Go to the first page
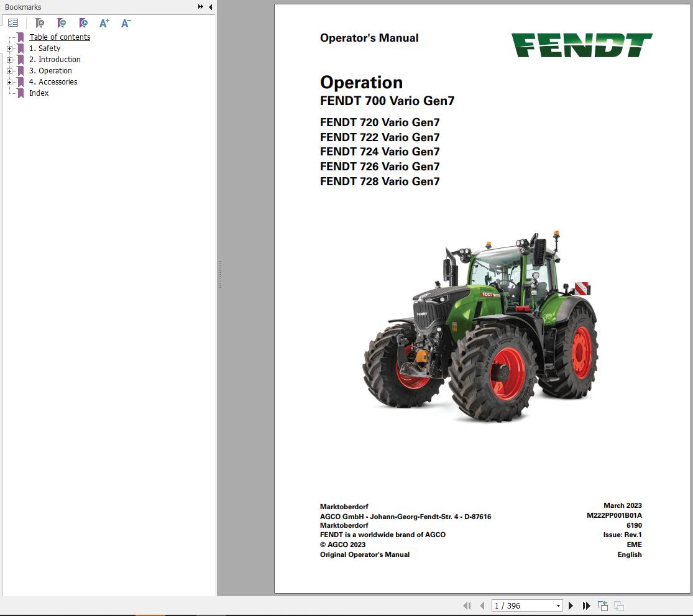693x616 pixels. [x=467, y=606]
